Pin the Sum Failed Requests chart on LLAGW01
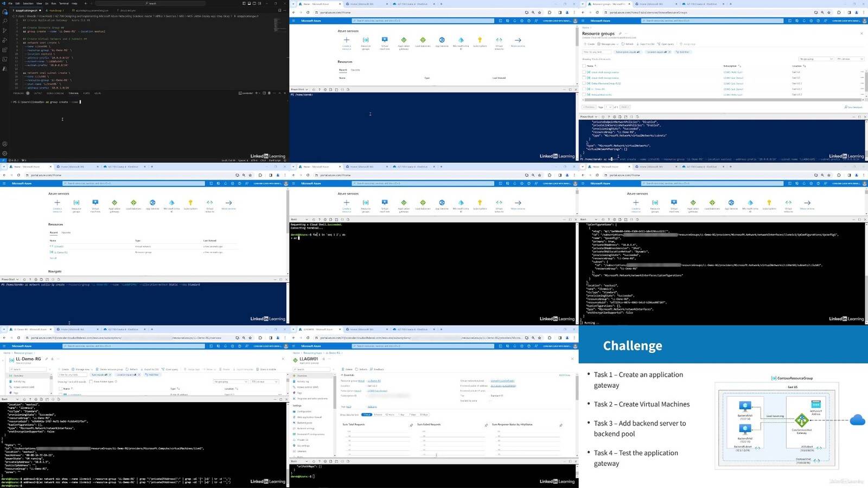868x488 pixels. 486,425
